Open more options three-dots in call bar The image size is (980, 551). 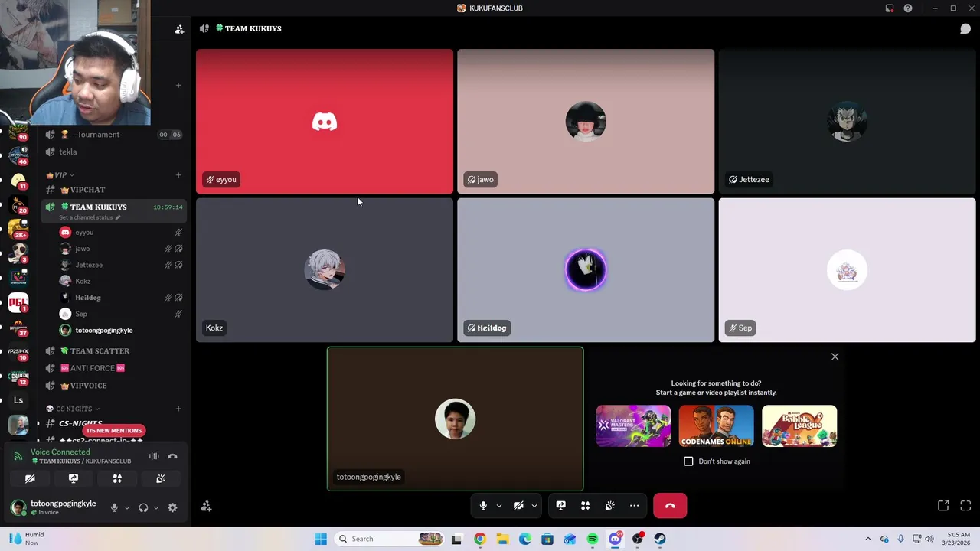634,506
